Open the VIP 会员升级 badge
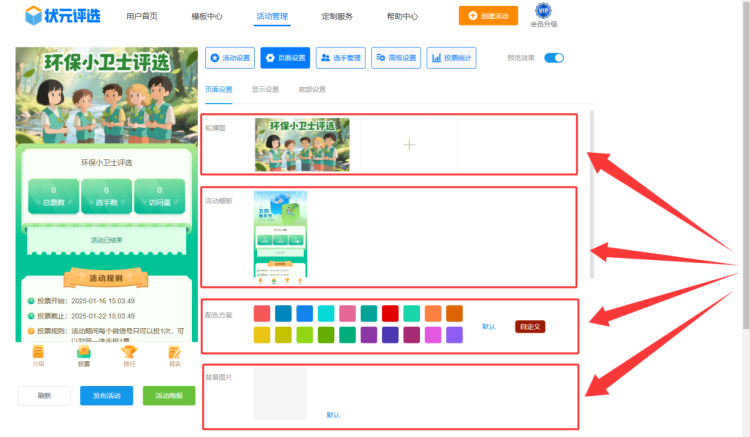750x437 pixels. [543, 15]
